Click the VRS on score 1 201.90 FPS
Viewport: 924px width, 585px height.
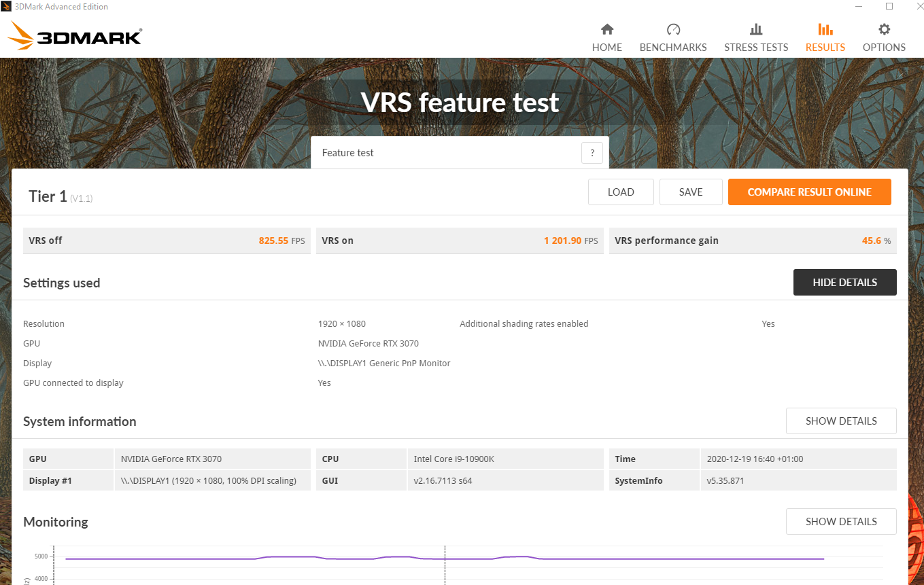click(x=571, y=241)
